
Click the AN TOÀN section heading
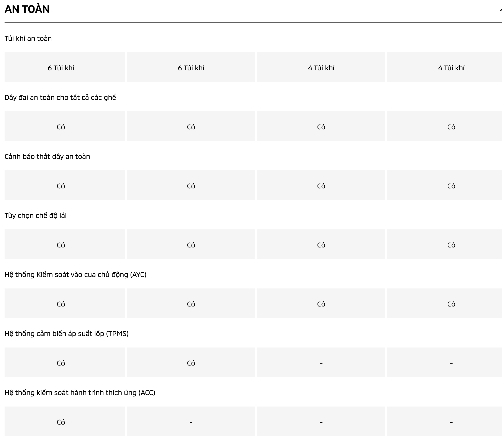coord(27,9)
